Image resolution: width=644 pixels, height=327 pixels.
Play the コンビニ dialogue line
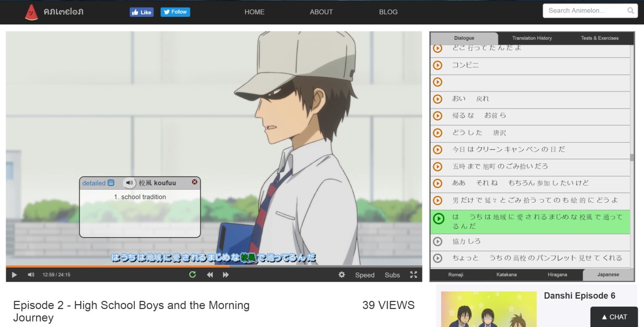[438, 65]
